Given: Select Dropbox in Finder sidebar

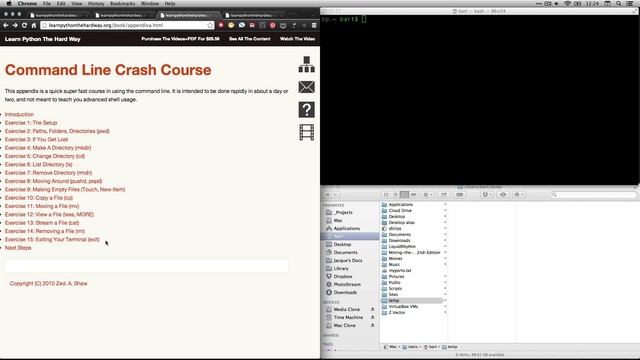Looking at the screenshot, I should 342,276.
